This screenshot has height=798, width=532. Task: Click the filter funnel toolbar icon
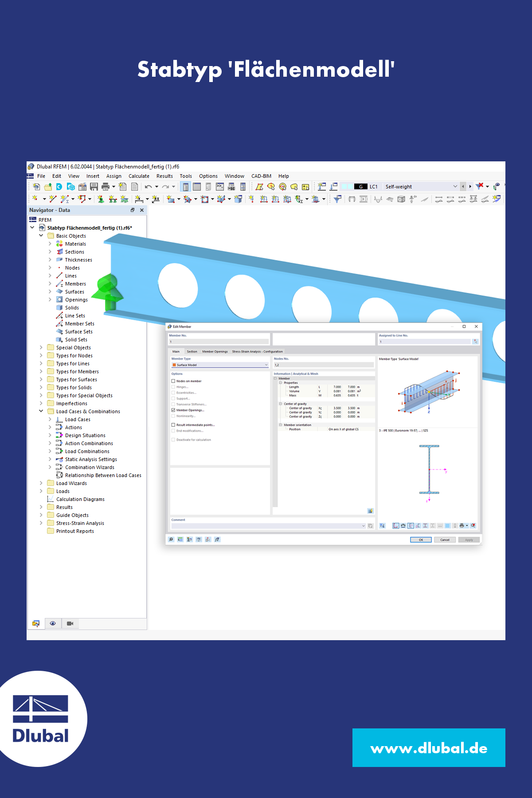pyautogui.click(x=337, y=199)
